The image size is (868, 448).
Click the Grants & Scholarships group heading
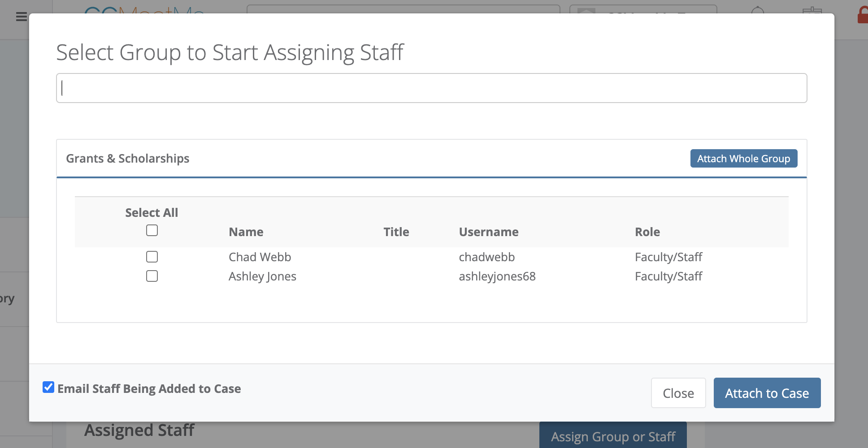coord(128,159)
